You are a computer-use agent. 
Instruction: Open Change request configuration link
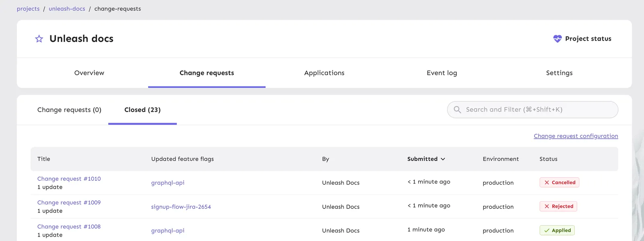tap(576, 136)
